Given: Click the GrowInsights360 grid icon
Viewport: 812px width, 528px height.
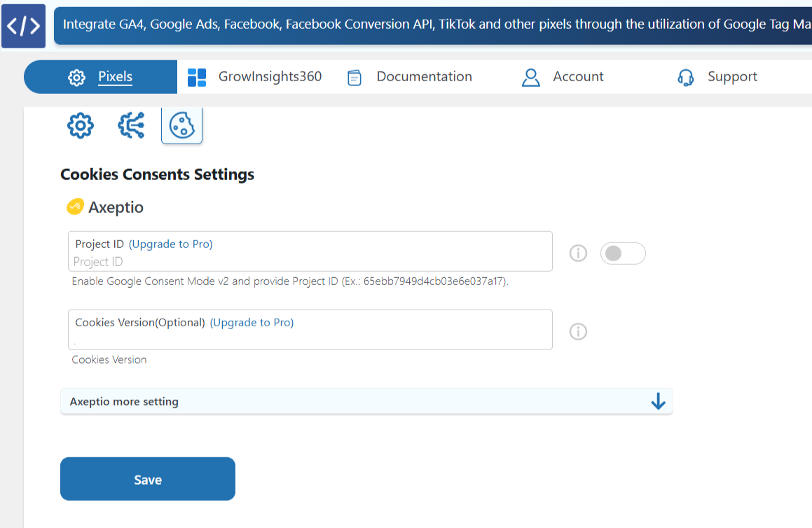Looking at the screenshot, I should pyautogui.click(x=197, y=77).
